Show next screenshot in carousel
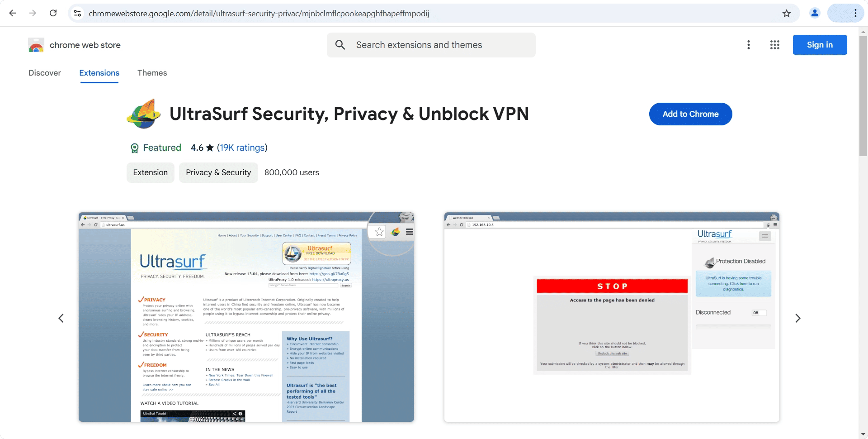This screenshot has width=868, height=439. [798, 318]
